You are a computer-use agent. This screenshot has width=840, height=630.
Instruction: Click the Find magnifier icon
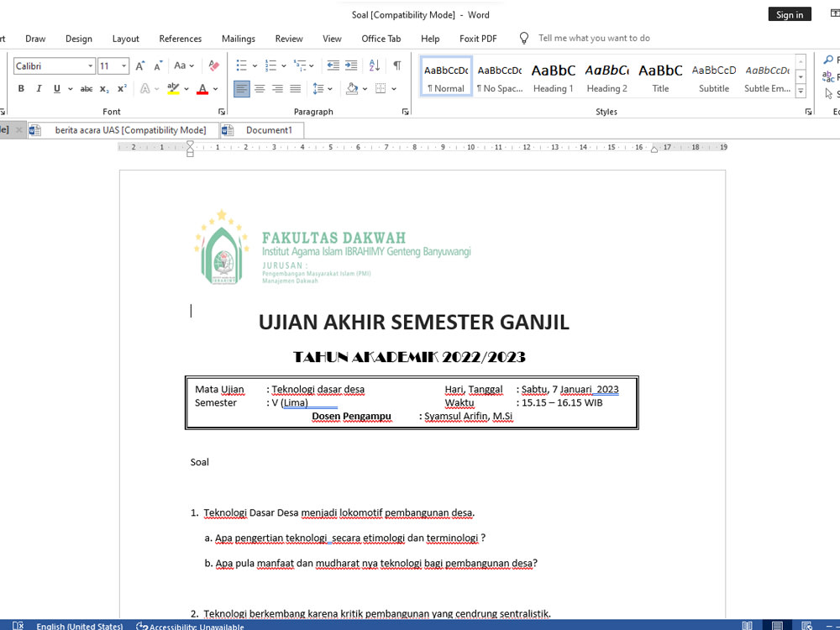[828, 60]
